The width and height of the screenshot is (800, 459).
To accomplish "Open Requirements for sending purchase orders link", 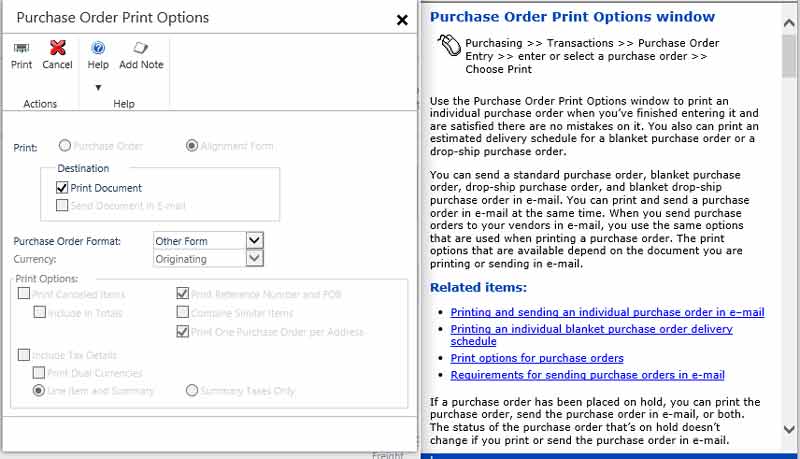I will pos(587,375).
